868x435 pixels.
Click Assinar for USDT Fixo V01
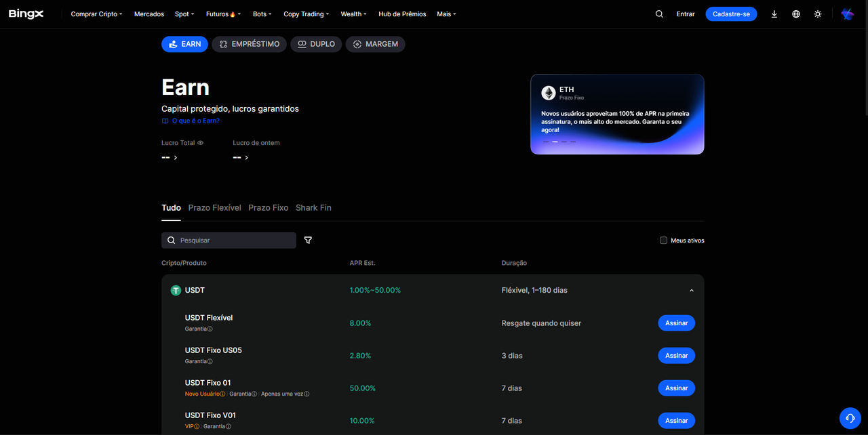(676, 421)
